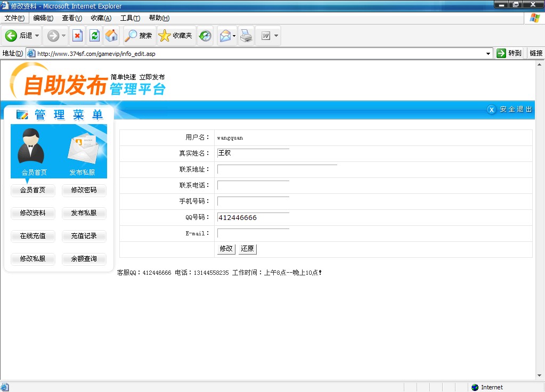Open 修改密码 in the management menu

84,190
